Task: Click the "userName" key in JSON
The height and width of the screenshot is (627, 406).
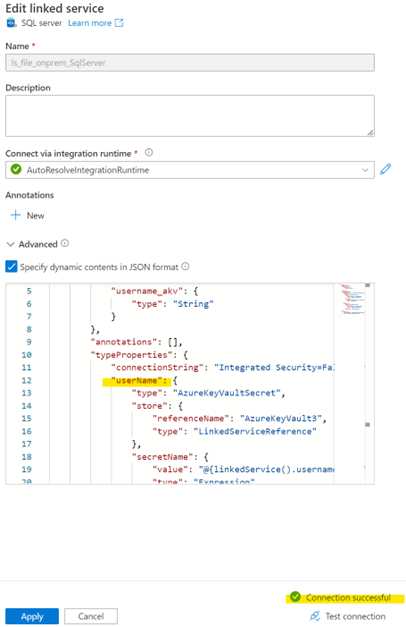Action: pos(136,381)
